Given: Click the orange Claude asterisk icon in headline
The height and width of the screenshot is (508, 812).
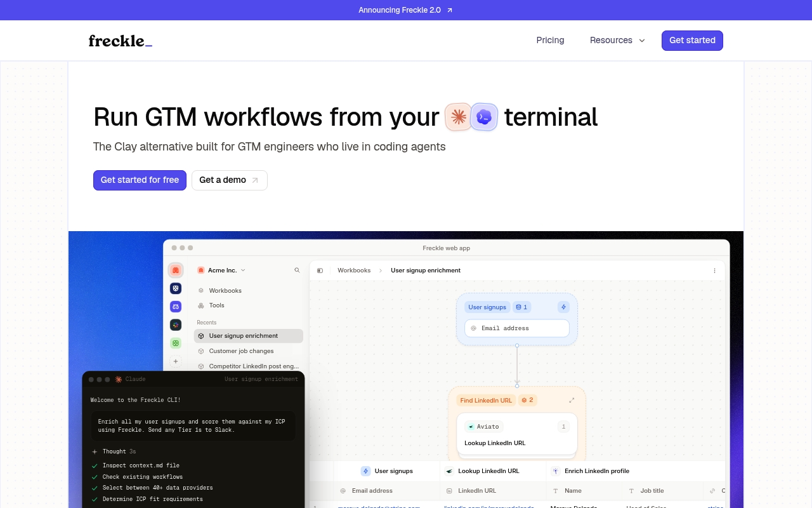Looking at the screenshot, I should [x=459, y=117].
